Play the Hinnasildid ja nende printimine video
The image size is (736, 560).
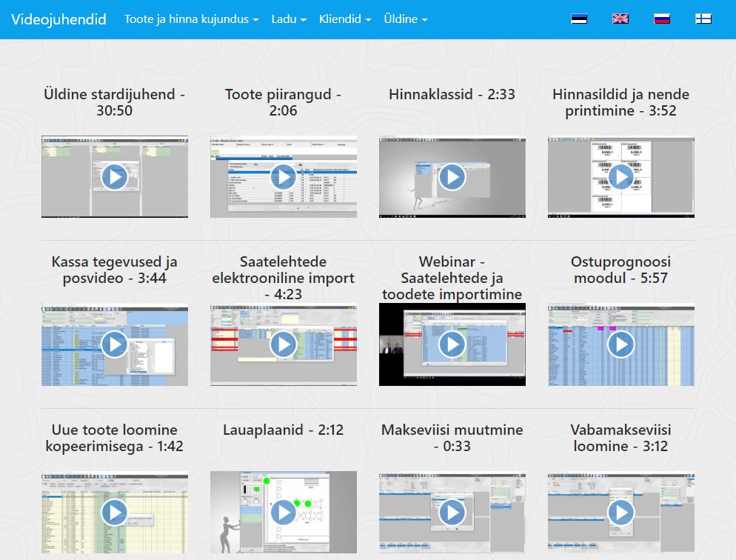coord(620,177)
